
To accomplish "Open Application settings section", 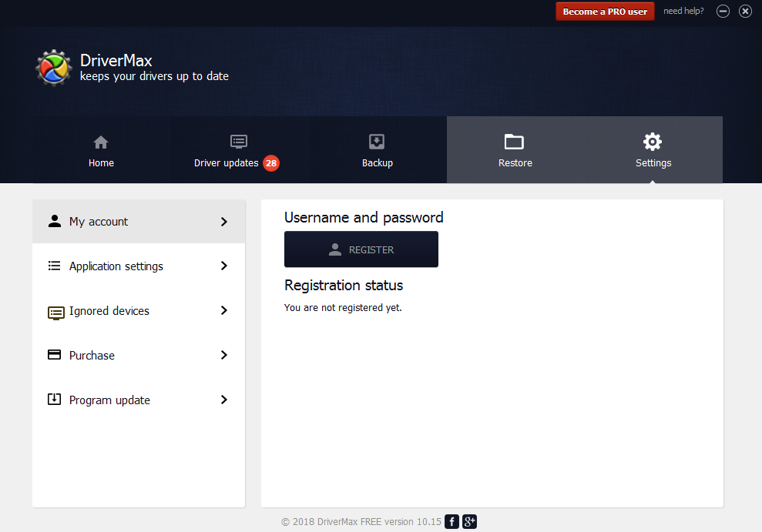I will (139, 266).
